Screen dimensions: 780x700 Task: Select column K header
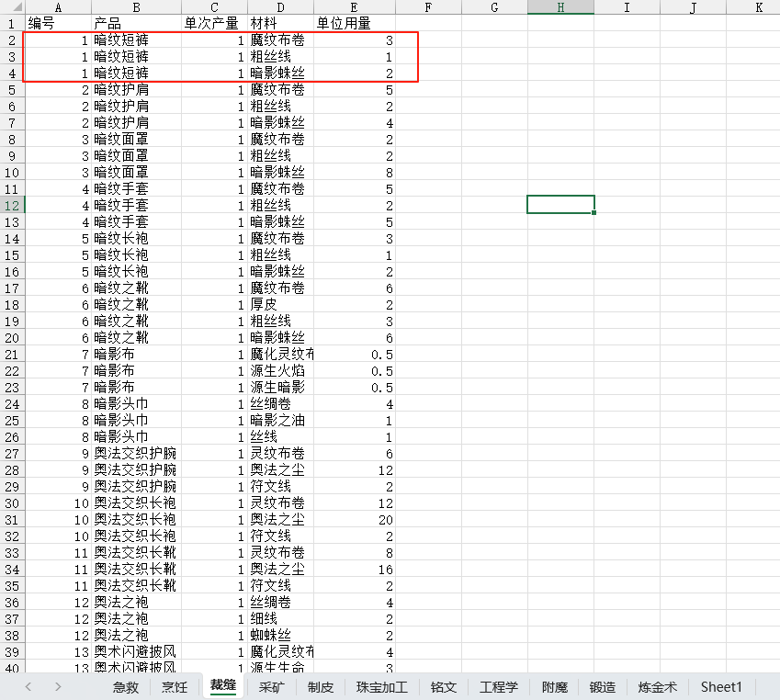(x=753, y=7)
